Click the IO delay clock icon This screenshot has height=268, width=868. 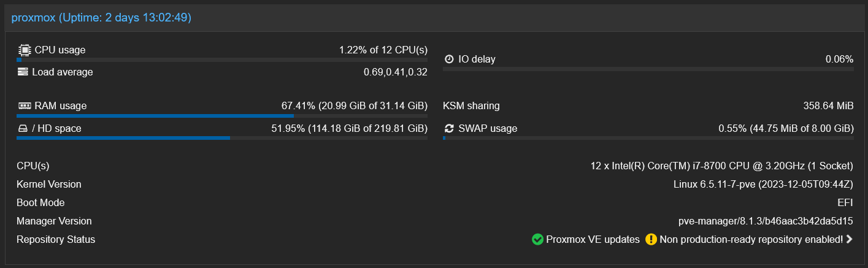(x=449, y=59)
